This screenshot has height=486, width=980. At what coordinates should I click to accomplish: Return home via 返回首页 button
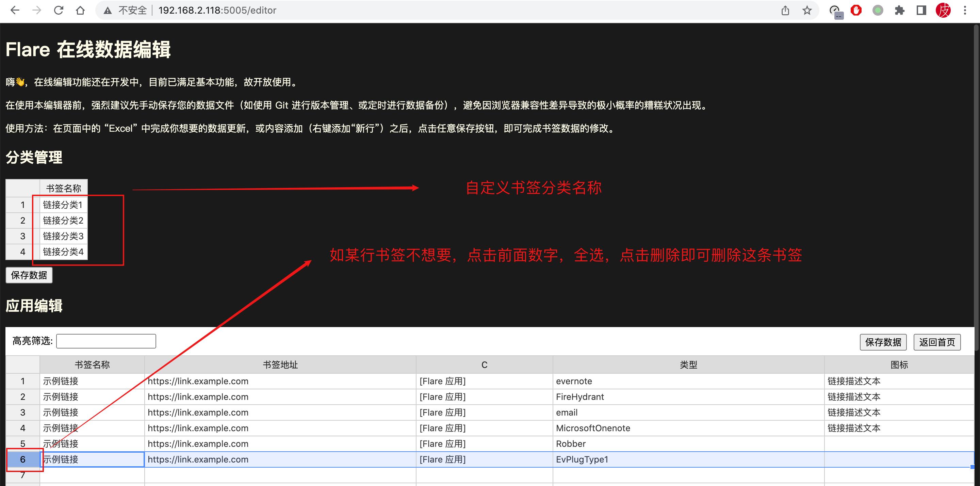click(937, 342)
